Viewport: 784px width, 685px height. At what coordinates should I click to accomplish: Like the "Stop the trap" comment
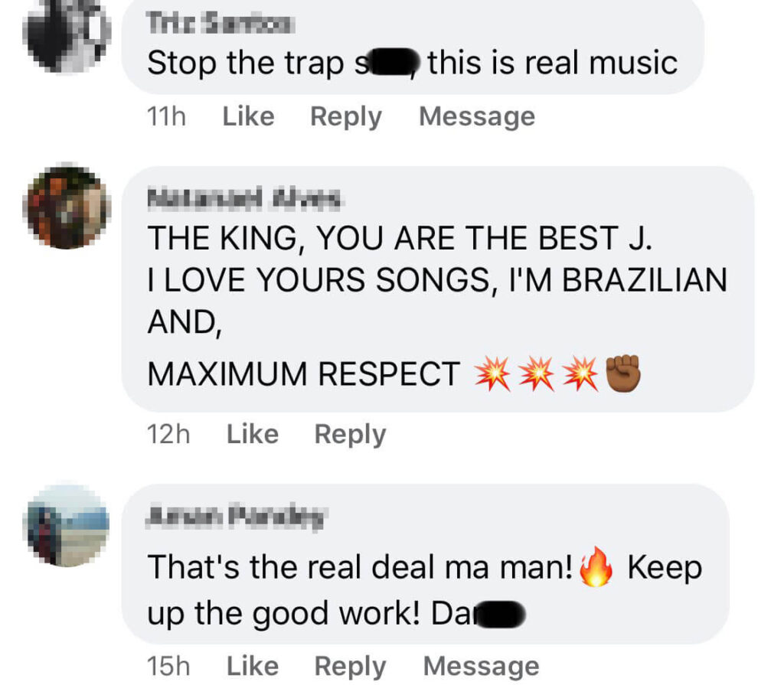pyautogui.click(x=248, y=116)
